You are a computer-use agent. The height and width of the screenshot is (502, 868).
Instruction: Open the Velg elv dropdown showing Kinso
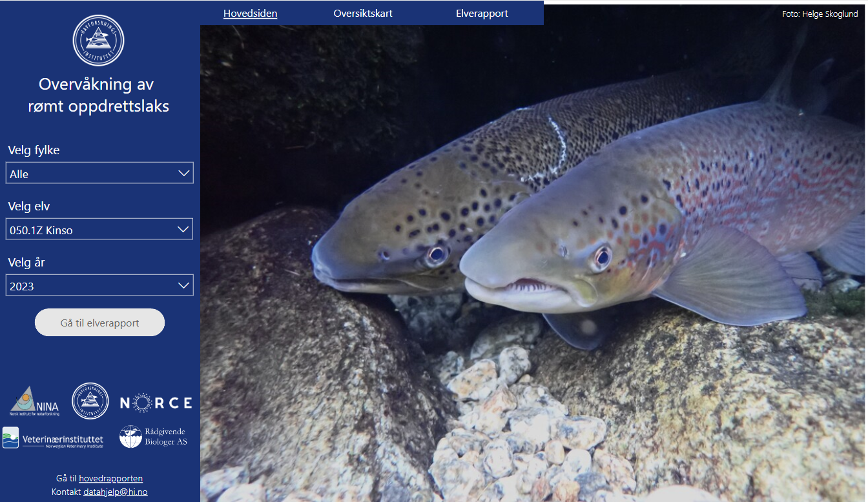[99, 230]
